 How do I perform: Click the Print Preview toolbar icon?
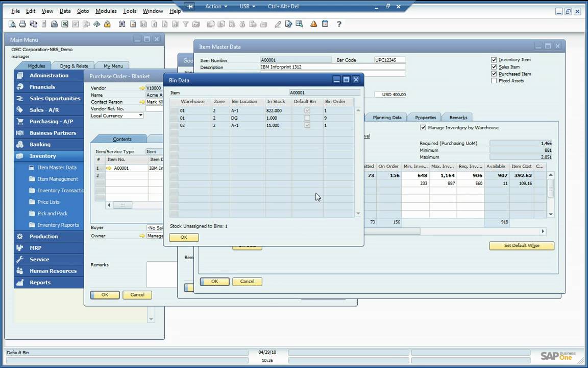point(12,24)
